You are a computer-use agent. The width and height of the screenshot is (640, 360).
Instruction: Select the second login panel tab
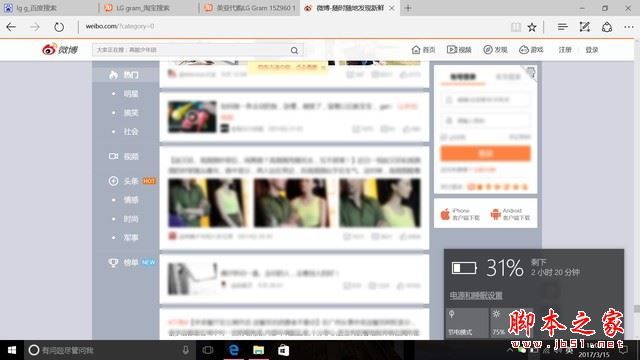point(508,76)
